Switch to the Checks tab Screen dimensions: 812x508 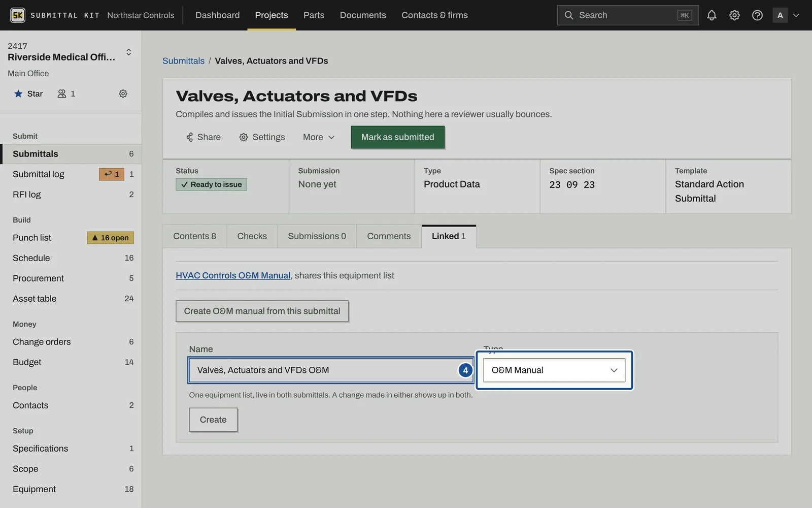pyautogui.click(x=252, y=236)
